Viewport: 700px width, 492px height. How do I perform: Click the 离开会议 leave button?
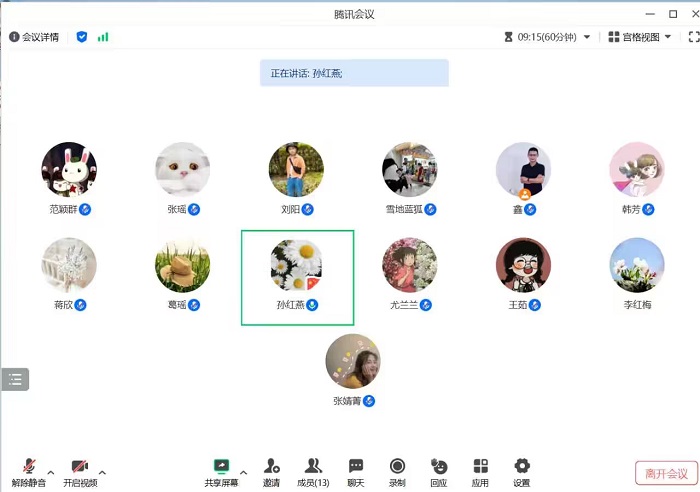[666, 473]
